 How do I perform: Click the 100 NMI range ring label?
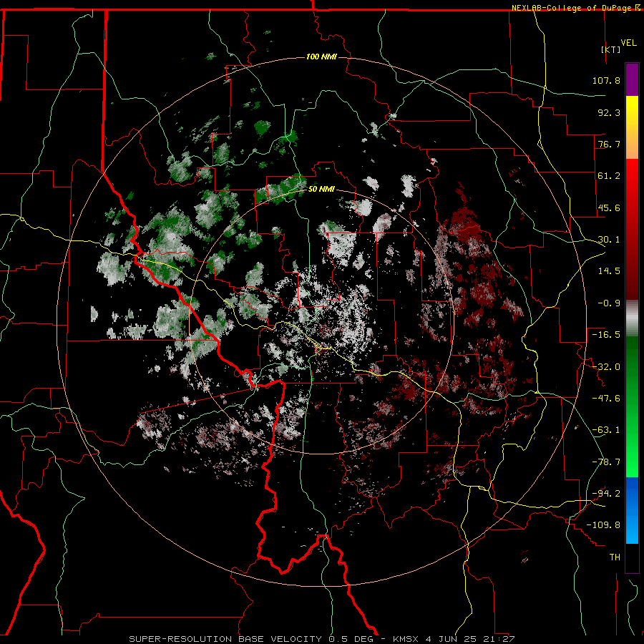(x=321, y=57)
